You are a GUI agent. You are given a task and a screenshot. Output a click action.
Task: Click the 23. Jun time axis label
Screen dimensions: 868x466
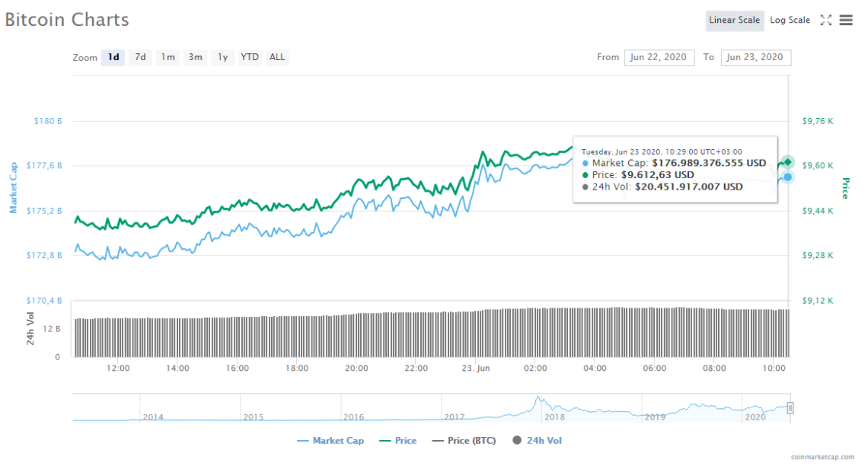[476, 368]
